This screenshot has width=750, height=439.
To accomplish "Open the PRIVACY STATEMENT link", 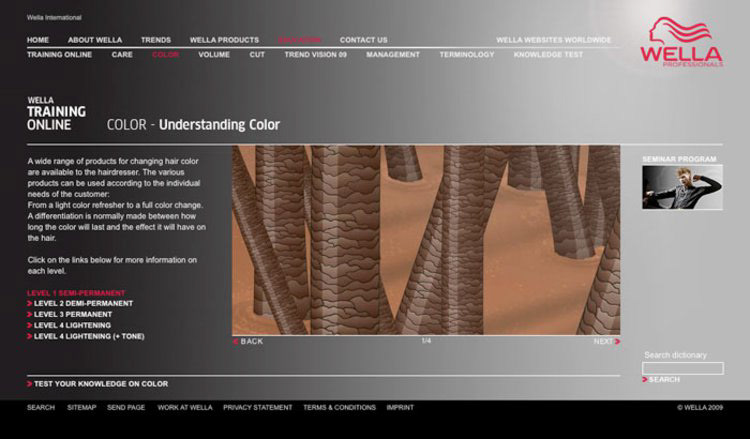I will click(258, 407).
